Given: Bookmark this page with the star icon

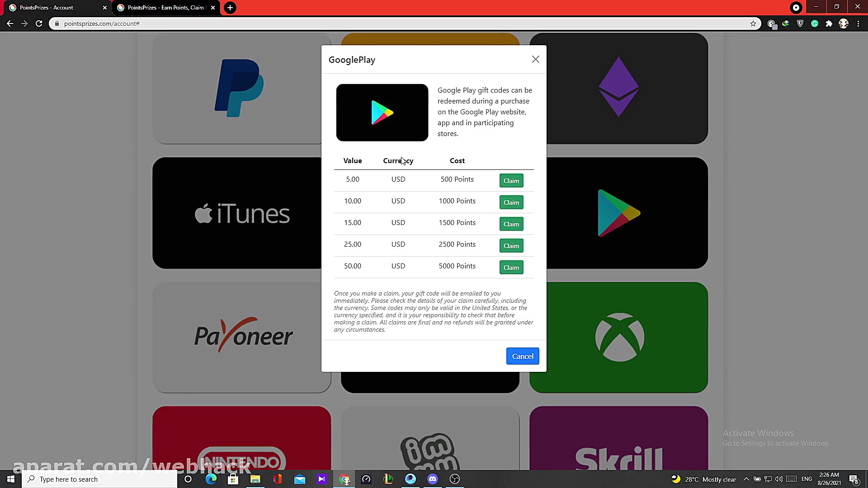Looking at the screenshot, I should coord(753,23).
